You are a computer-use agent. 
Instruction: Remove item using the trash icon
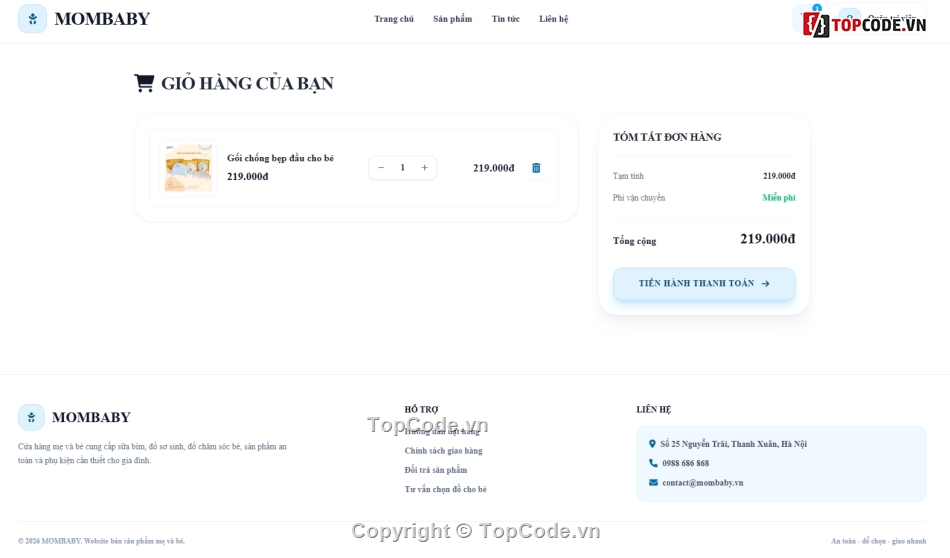click(536, 168)
